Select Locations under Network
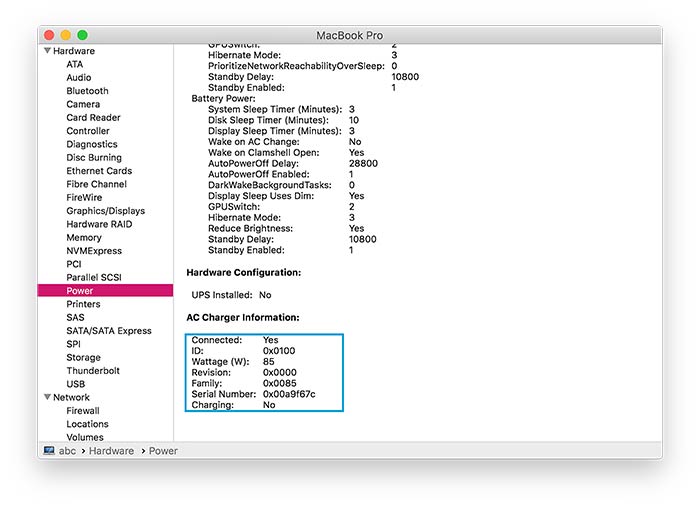 [x=87, y=424]
